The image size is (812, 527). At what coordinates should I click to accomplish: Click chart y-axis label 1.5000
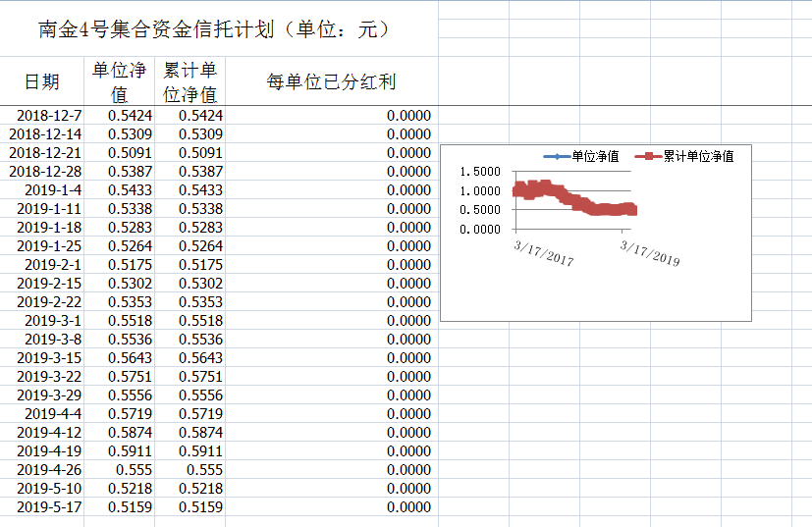(480, 172)
